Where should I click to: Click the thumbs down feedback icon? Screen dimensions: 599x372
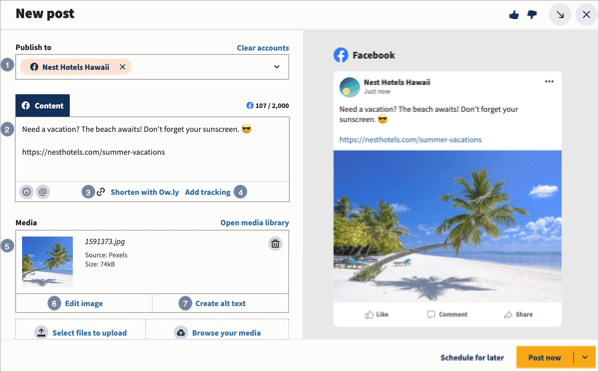(532, 15)
